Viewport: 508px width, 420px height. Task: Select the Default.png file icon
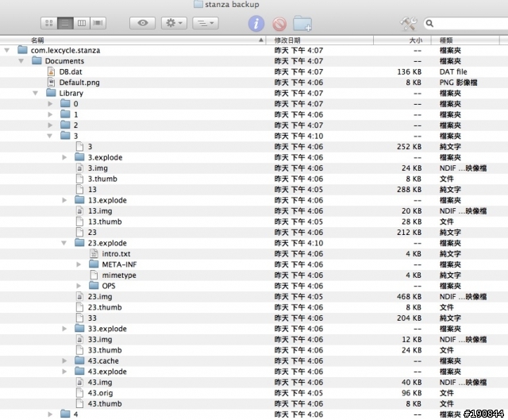51,83
